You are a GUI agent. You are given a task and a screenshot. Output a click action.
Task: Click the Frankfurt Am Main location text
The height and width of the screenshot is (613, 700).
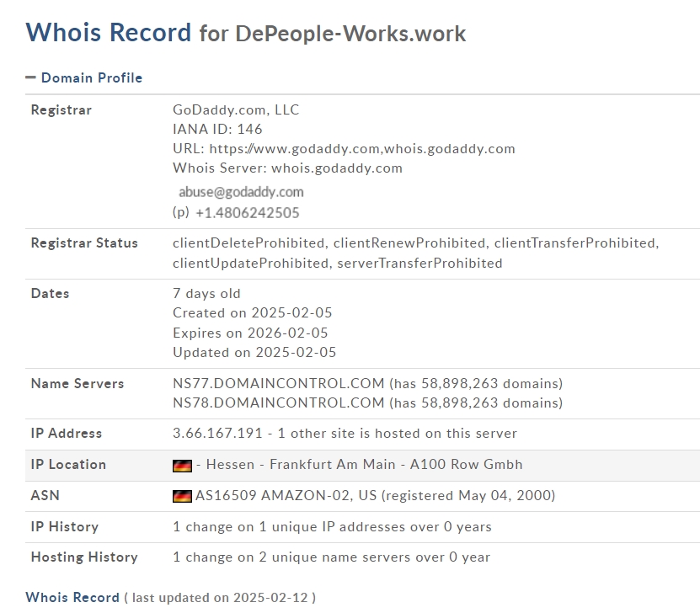pyautogui.click(x=333, y=465)
